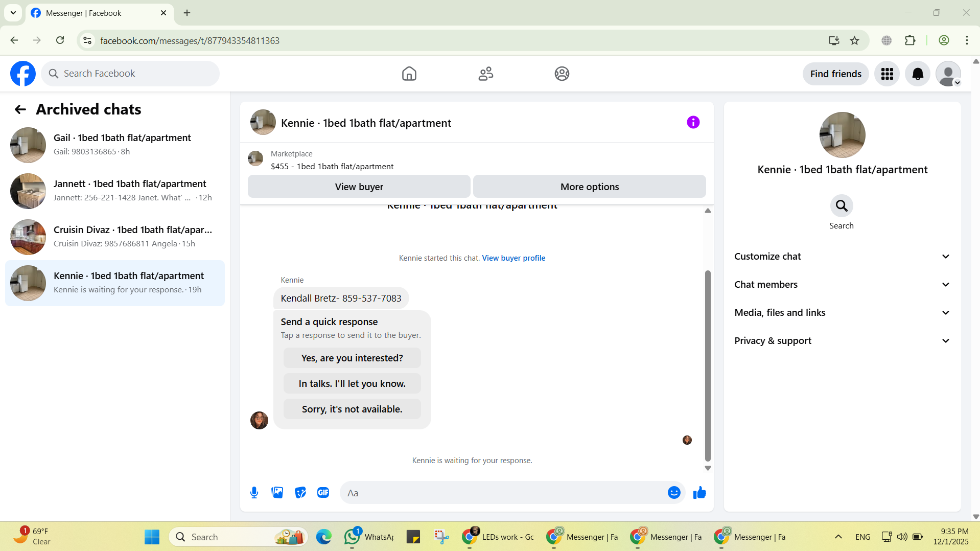Expand the Chat members section
Screen dimensions: 980x551
[x=842, y=285]
